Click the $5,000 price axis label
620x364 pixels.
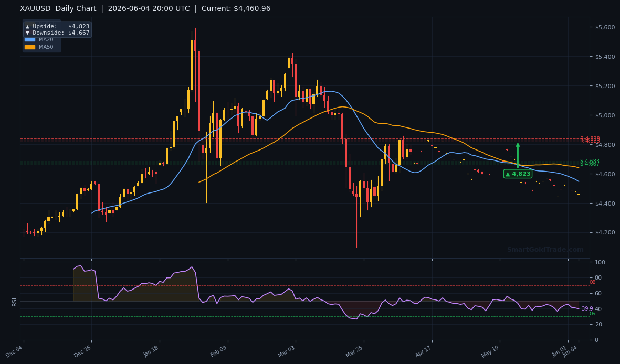click(605, 115)
